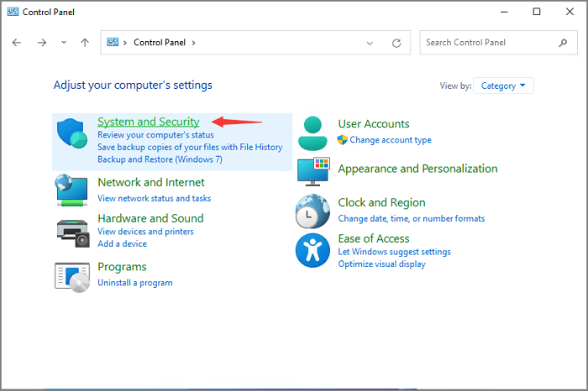This screenshot has width=588, height=391.
Task: Click the Clock and Region icon
Action: coord(312,211)
